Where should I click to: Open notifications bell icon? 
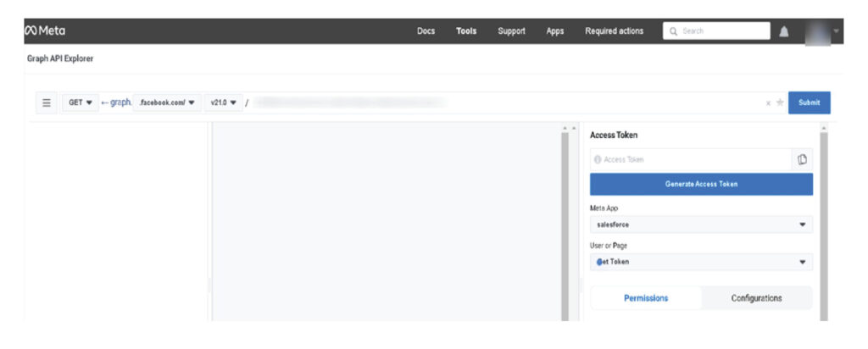click(x=784, y=32)
